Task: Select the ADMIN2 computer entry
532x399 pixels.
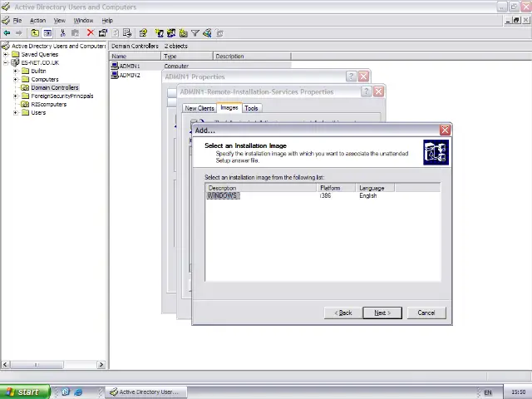Action: pos(129,75)
